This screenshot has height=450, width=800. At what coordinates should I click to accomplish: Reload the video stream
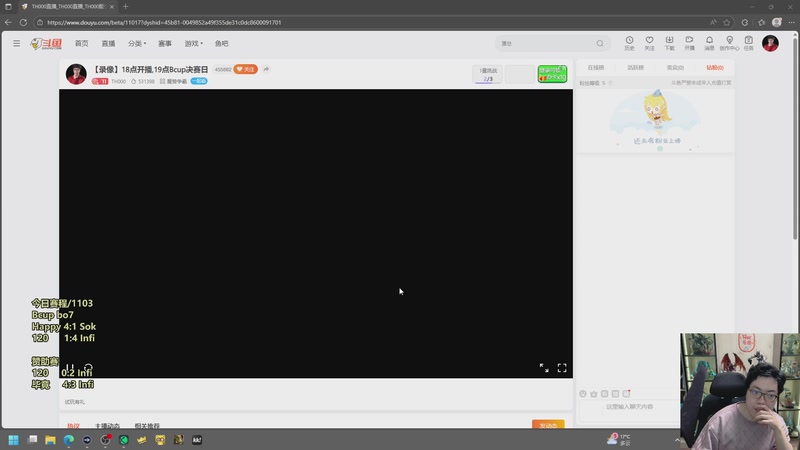tap(88, 367)
